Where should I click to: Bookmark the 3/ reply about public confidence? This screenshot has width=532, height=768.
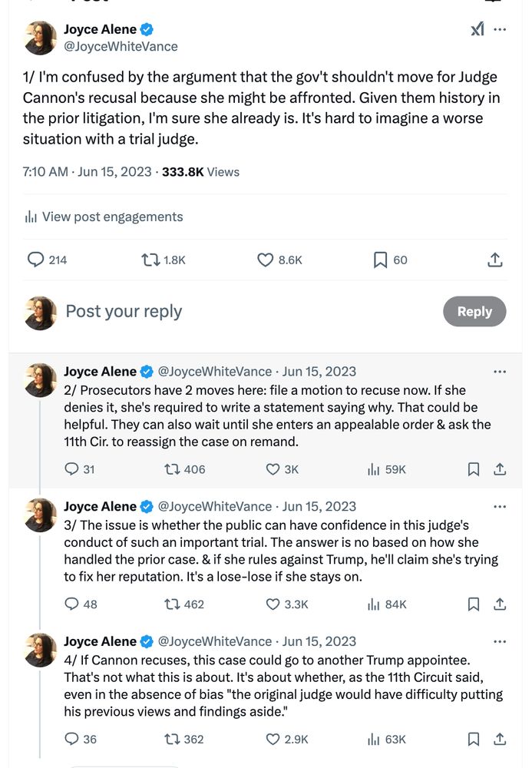click(474, 604)
